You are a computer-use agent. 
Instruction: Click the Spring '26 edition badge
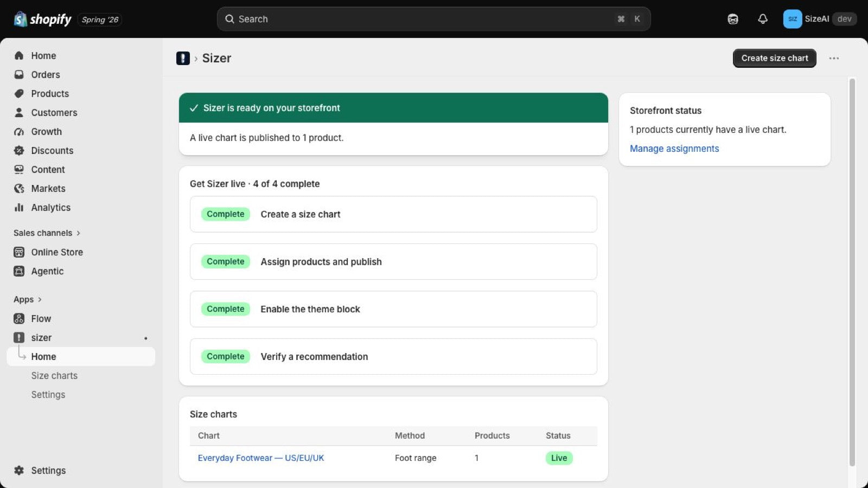pyautogui.click(x=100, y=20)
